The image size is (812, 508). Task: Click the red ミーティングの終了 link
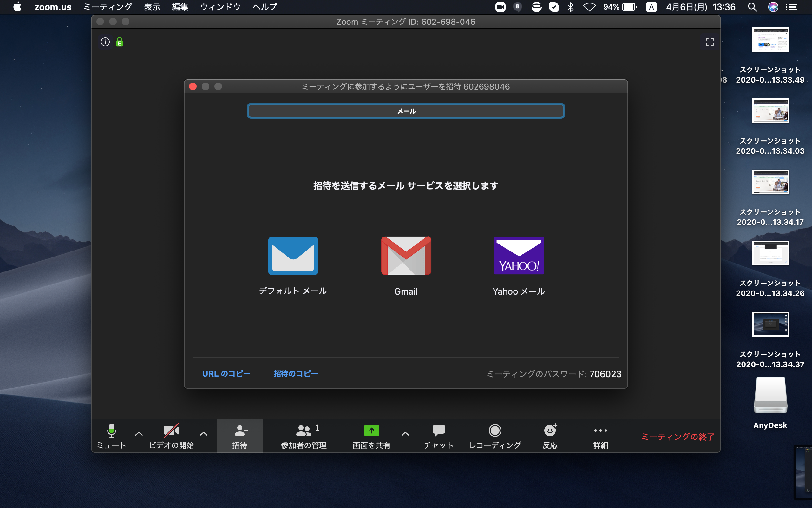click(678, 437)
